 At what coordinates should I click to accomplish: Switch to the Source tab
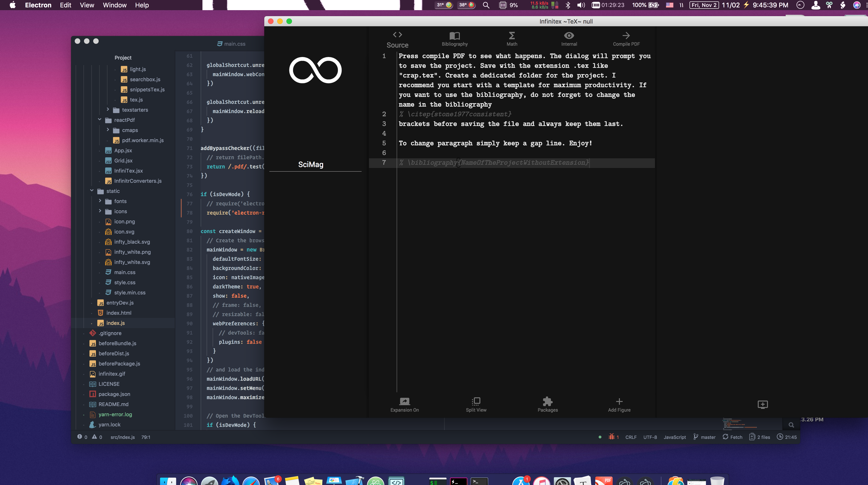pyautogui.click(x=397, y=39)
